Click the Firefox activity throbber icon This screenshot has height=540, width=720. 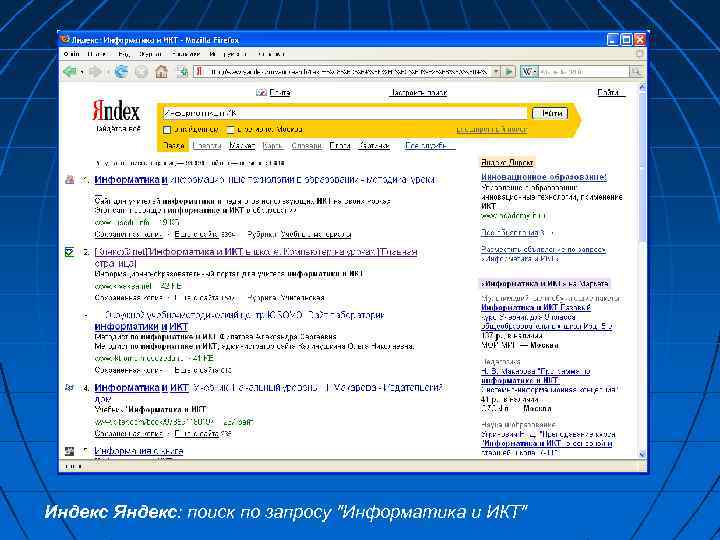(640, 54)
